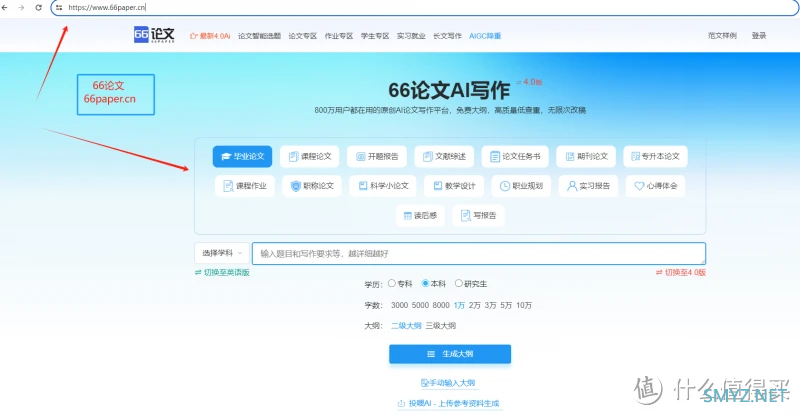Image resolution: width=800 pixels, height=415 pixels.
Task: Select the 写报告 type
Action: pos(478,215)
